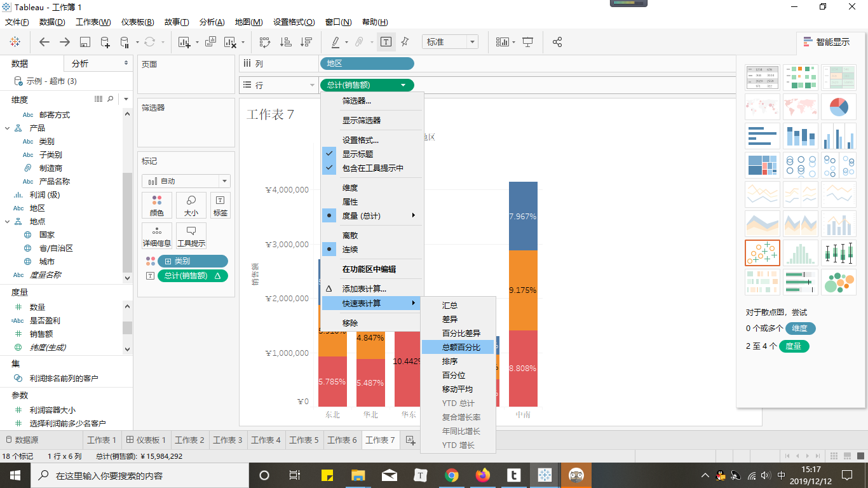Collapse the 产品 hierarchy in dimensions
This screenshot has width=868, height=488.
pos(8,128)
